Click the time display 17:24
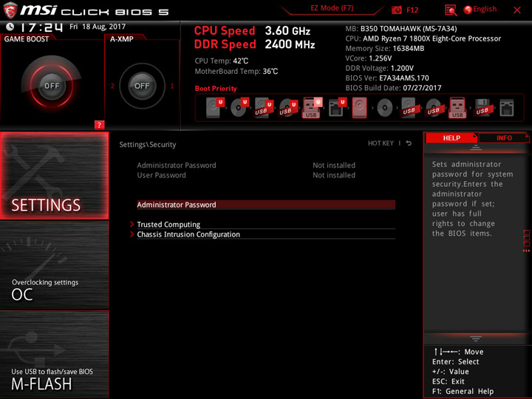532x399 pixels. (41, 27)
